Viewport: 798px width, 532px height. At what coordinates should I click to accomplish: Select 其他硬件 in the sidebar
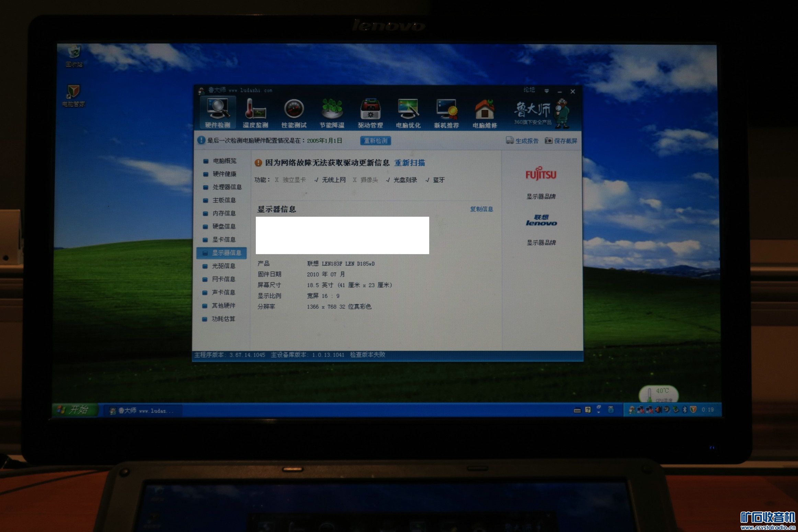click(x=219, y=306)
